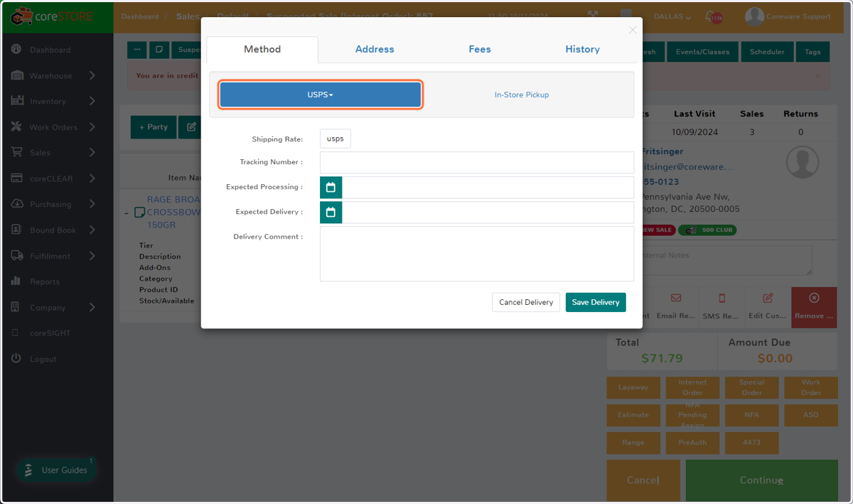
Task: Click the fullscreen expand icon in header
Action: coord(594,16)
